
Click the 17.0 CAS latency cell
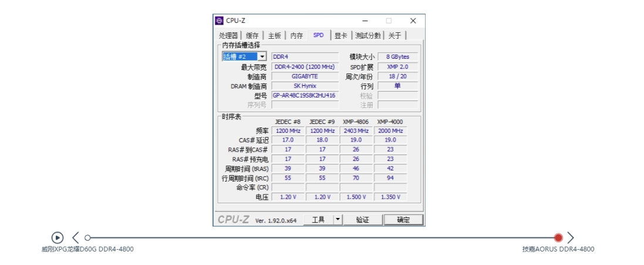click(288, 140)
